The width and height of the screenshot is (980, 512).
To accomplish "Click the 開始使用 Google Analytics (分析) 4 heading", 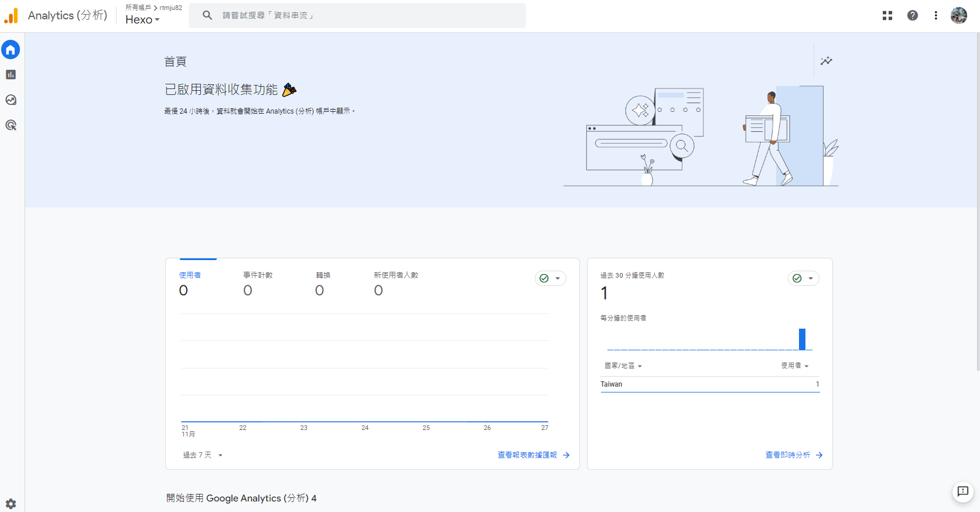I will tap(241, 498).
